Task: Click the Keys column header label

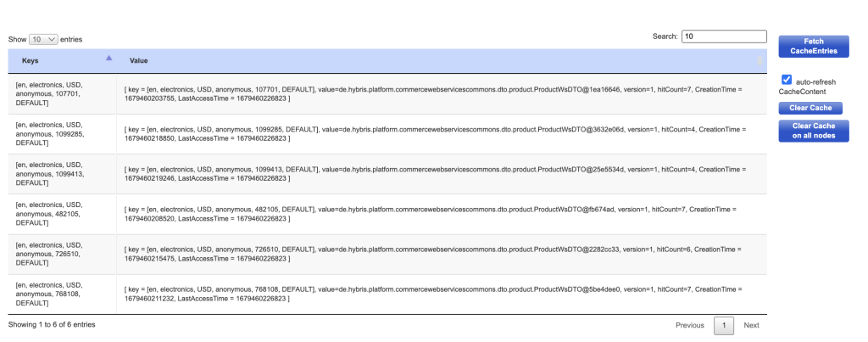Action: coord(31,61)
